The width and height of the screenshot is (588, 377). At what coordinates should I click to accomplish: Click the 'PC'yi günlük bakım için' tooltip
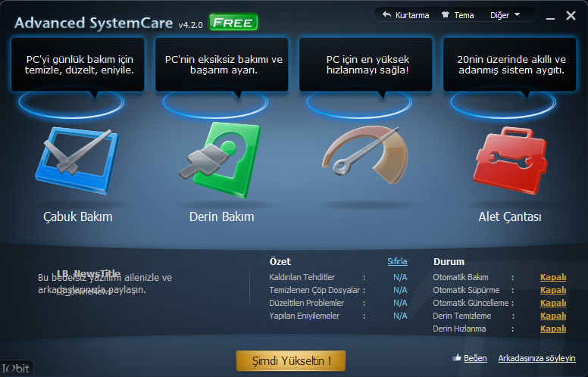[78, 64]
